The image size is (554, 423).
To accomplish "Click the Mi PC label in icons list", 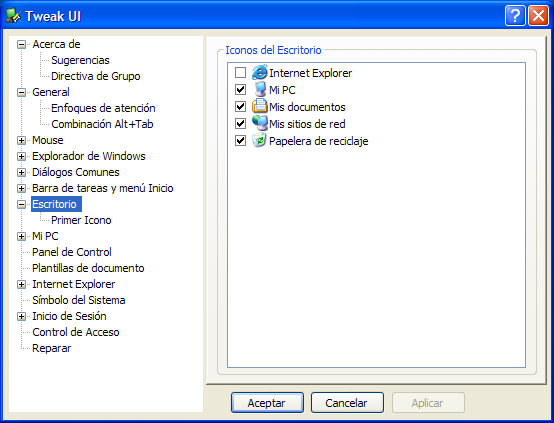I will [x=282, y=90].
